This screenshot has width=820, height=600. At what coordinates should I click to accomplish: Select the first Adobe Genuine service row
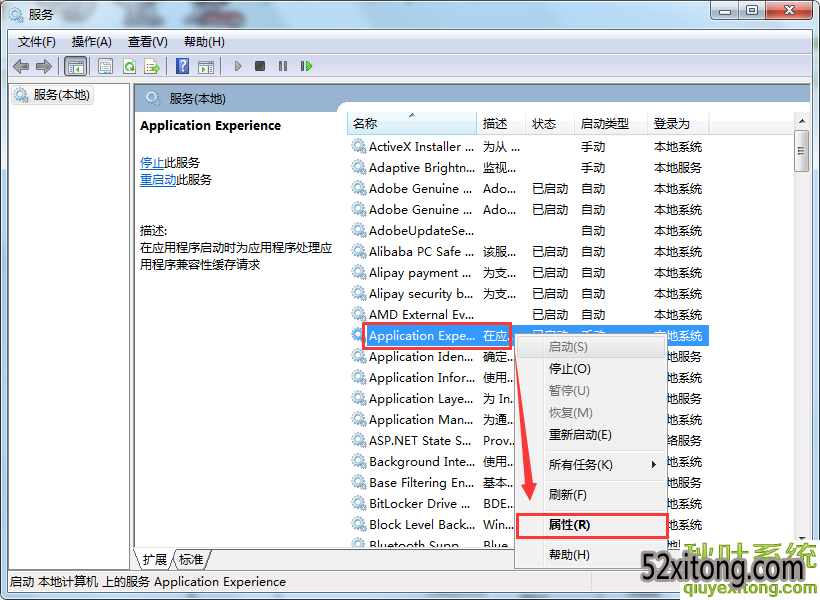tap(530, 188)
